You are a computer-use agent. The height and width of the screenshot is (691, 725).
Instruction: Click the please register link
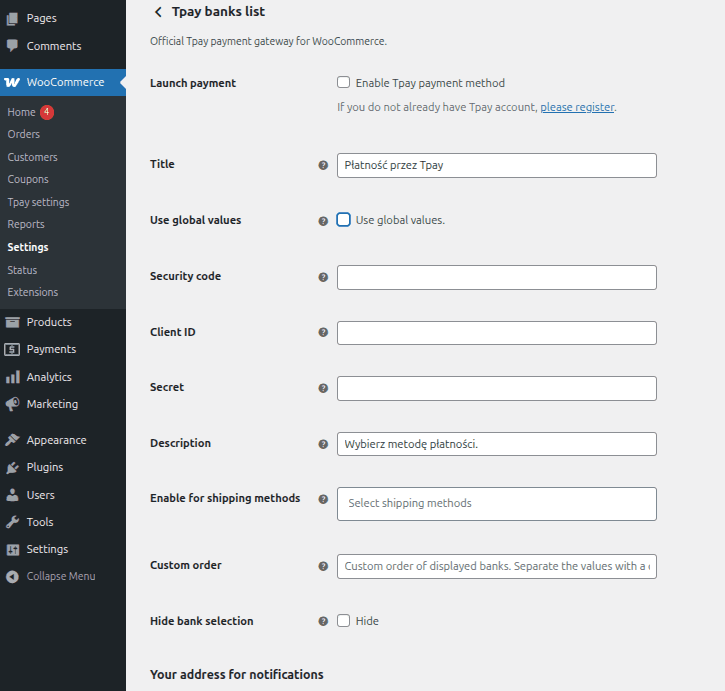pyautogui.click(x=577, y=107)
